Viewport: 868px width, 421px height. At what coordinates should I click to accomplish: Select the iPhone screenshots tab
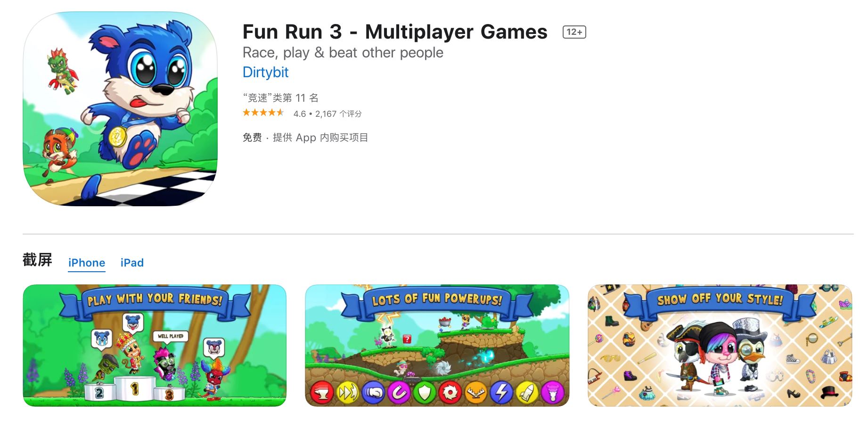tap(87, 263)
